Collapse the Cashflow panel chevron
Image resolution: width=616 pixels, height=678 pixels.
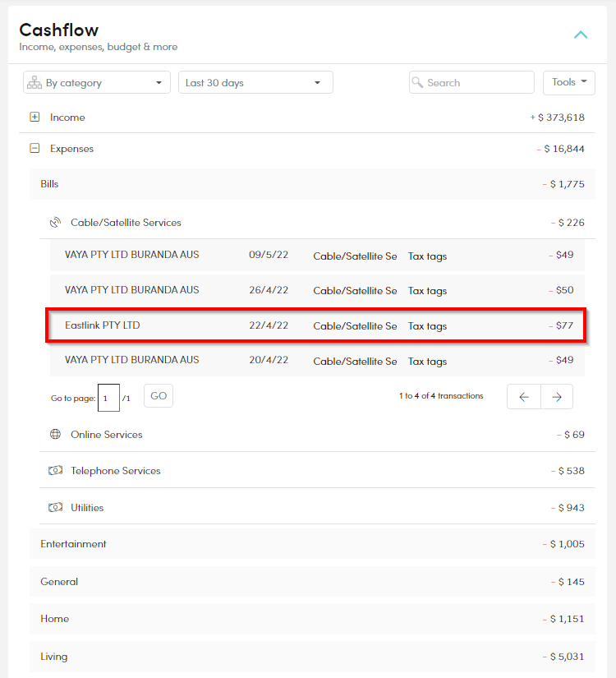pyautogui.click(x=581, y=35)
